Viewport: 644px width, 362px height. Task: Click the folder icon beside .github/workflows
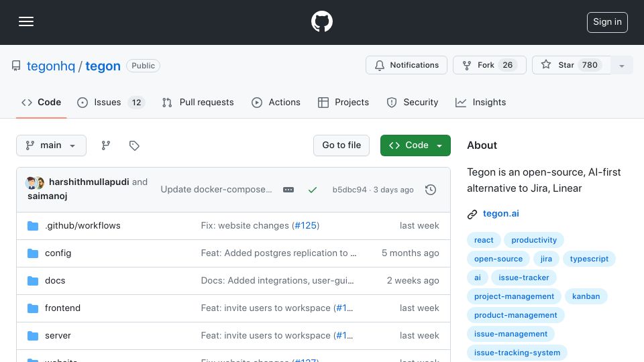pos(33,226)
